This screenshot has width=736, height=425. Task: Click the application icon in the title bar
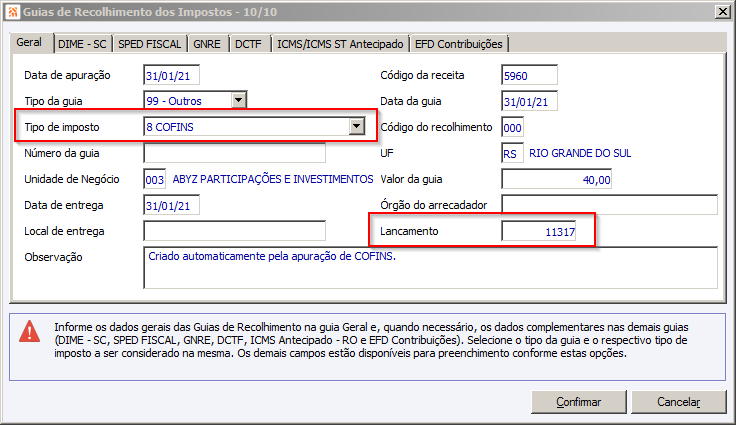click(12, 12)
